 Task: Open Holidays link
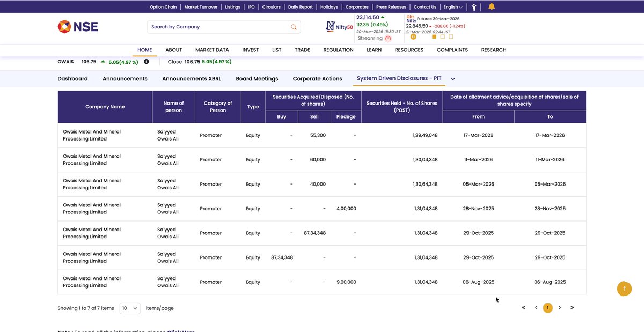coord(329,7)
